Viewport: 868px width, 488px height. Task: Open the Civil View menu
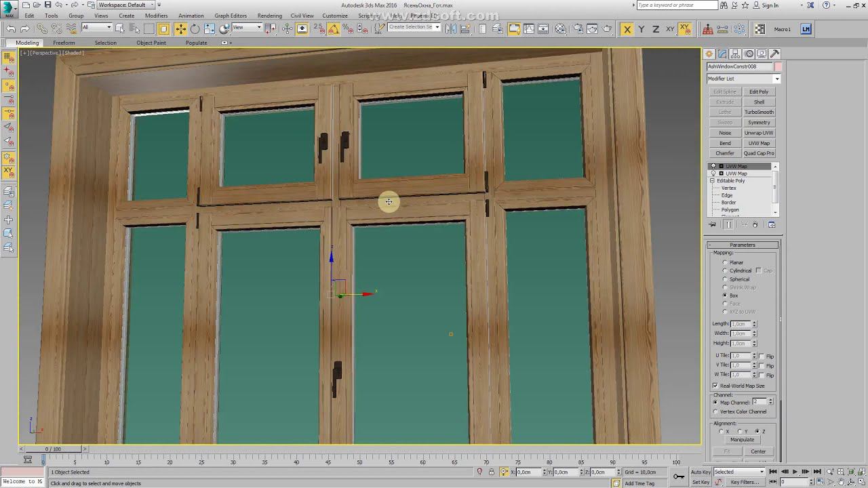coord(302,16)
